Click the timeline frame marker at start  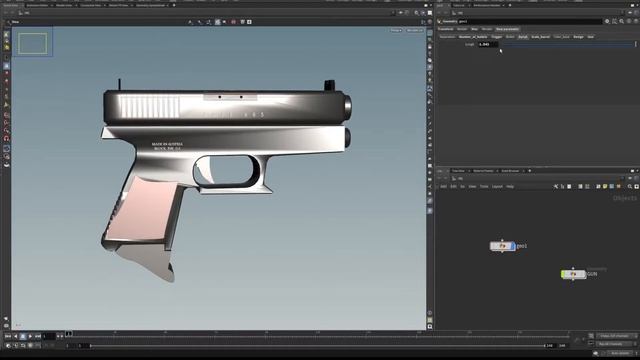pos(69,334)
